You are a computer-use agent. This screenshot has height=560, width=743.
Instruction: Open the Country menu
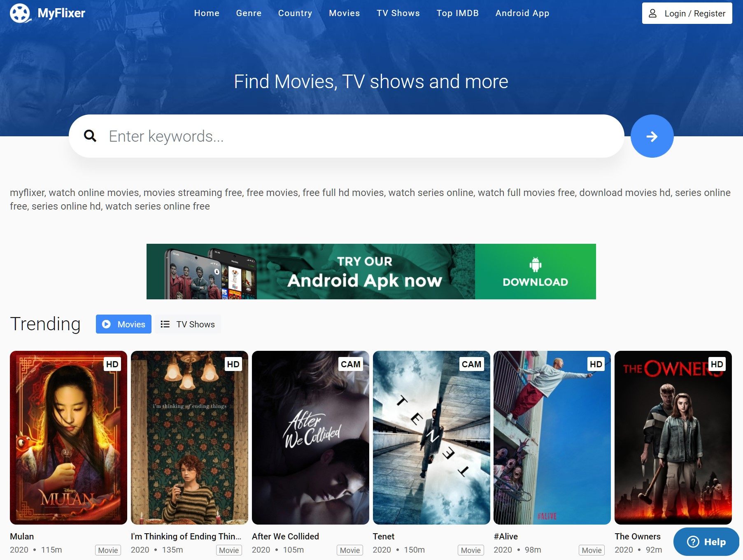[295, 13]
